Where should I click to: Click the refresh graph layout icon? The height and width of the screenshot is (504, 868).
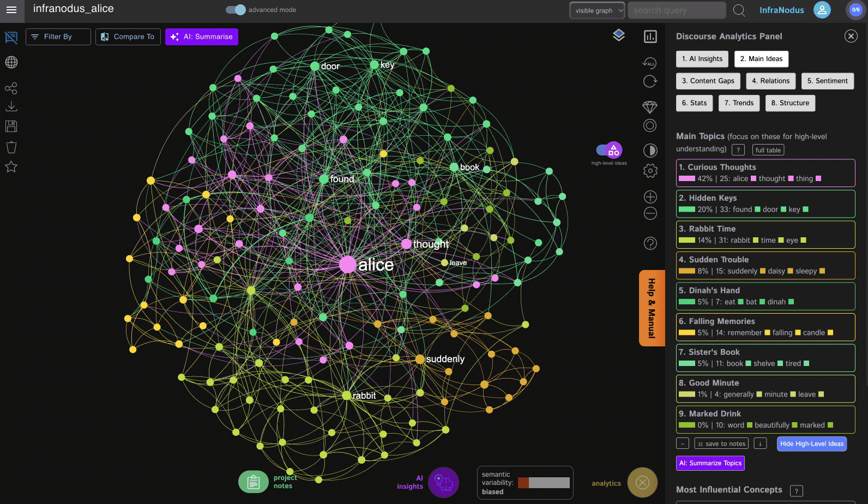pyautogui.click(x=650, y=81)
